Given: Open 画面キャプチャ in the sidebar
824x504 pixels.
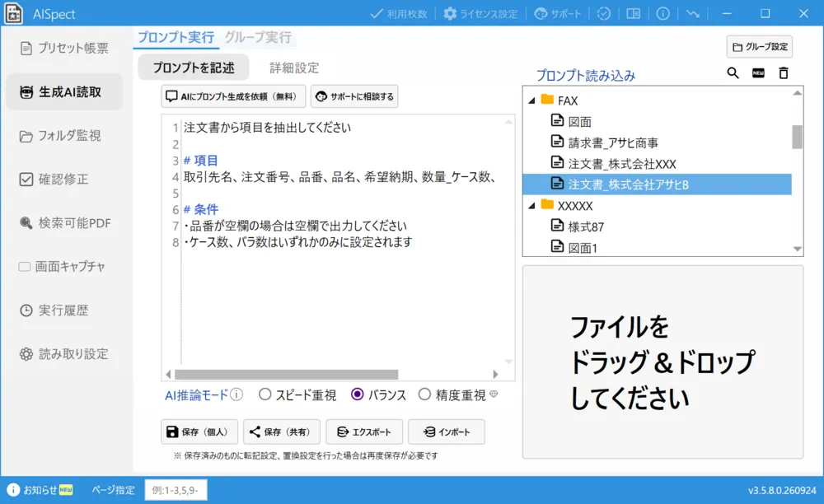Looking at the screenshot, I should 64,267.
